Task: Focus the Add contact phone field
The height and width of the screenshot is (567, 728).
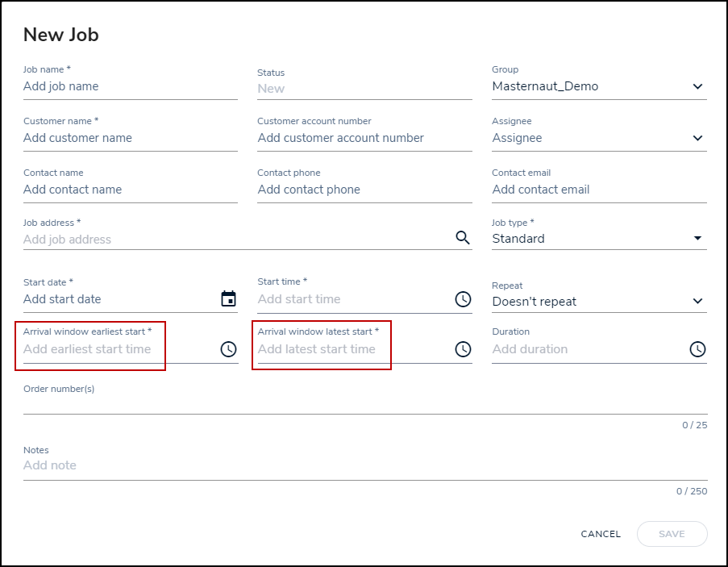Action: pyautogui.click(x=364, y=190)
